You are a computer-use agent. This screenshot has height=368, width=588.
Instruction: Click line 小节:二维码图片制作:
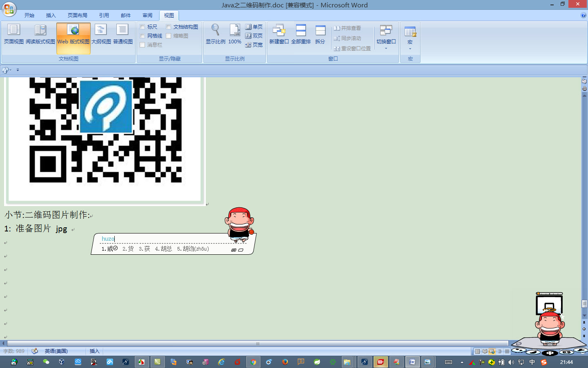[x=47, y=215]
